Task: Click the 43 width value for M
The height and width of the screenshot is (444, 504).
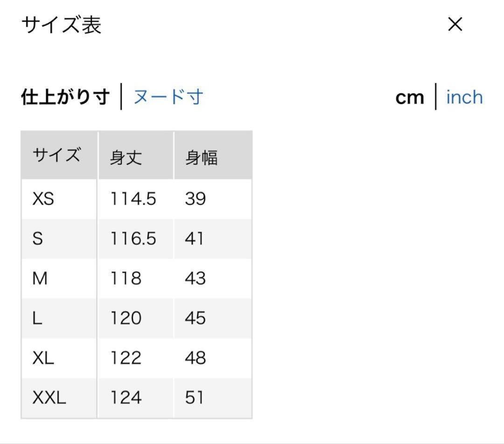Action: pyautogui.click(x=195, y=278)
